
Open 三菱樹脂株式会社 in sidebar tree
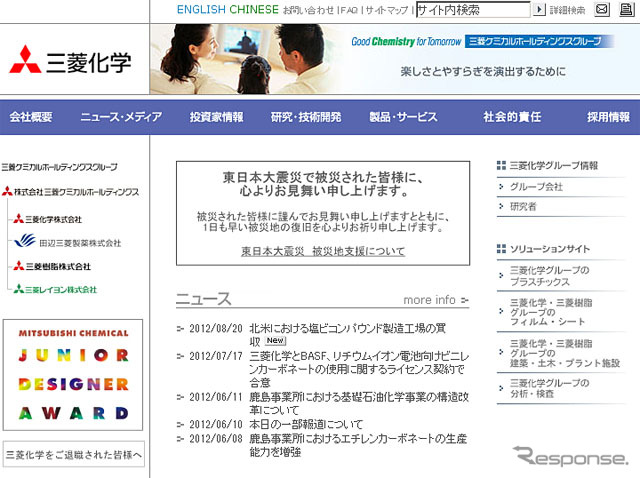click(52, 266)
